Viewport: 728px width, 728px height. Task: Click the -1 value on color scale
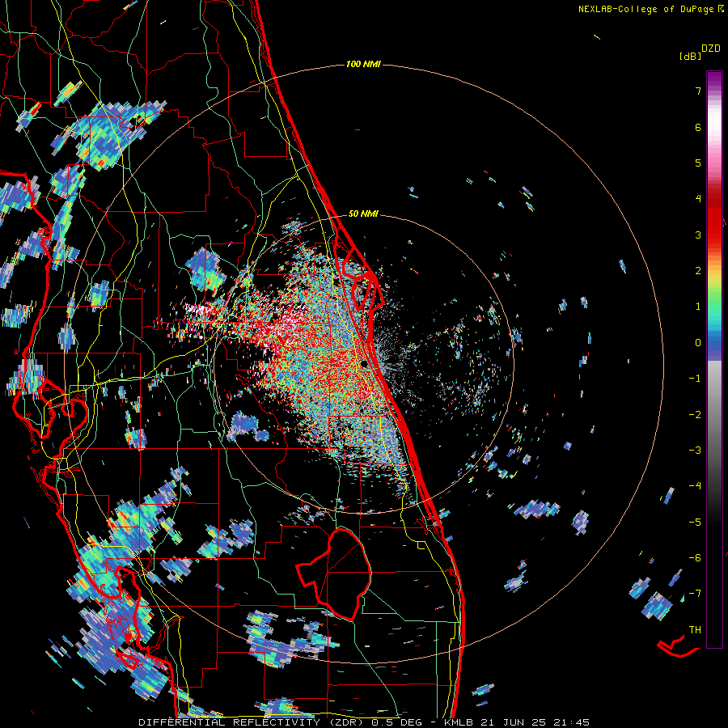(695, 379)
